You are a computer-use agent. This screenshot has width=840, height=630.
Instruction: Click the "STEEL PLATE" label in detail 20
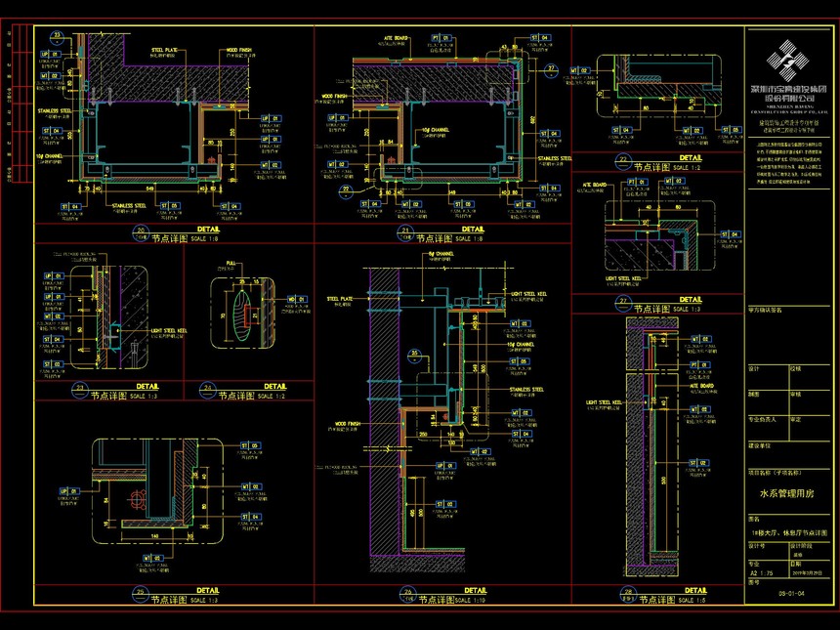[164, 50]
